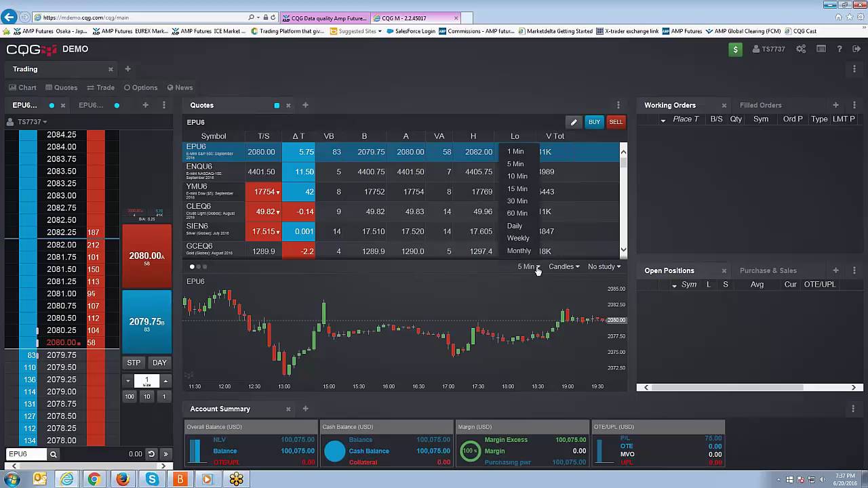Viewport: 868px width, 488px height.
Task: Set order size preset to 100
Action: click(130, 396)
